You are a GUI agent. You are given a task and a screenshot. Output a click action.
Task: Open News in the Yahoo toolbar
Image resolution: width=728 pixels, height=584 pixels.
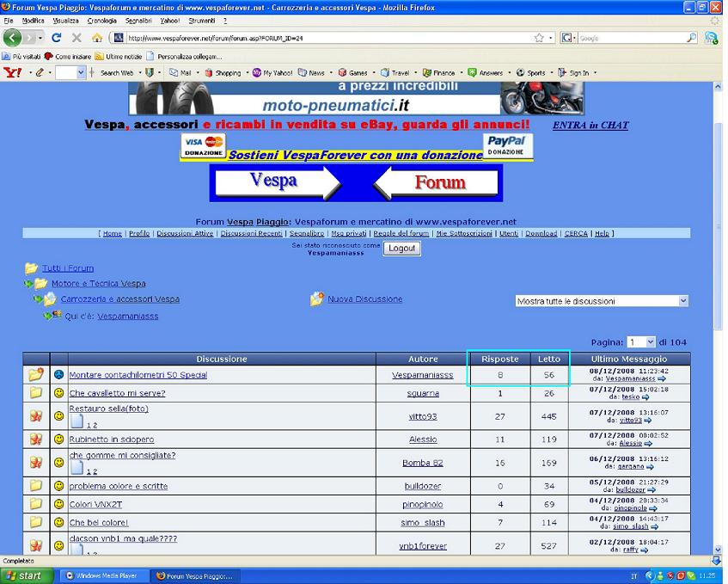coord(311,72)
